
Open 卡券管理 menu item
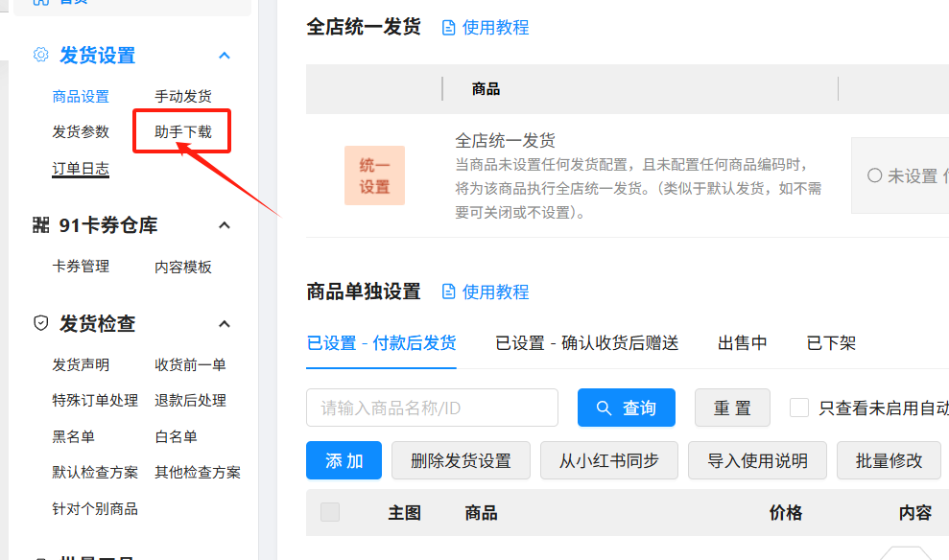pos(81,267)
